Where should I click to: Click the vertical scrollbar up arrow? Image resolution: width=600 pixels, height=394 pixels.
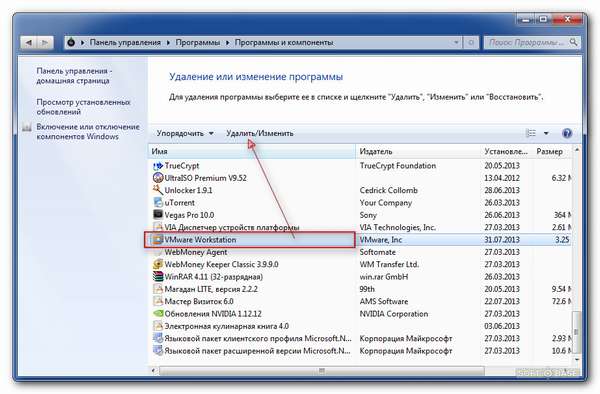click(x=577, y=150)
